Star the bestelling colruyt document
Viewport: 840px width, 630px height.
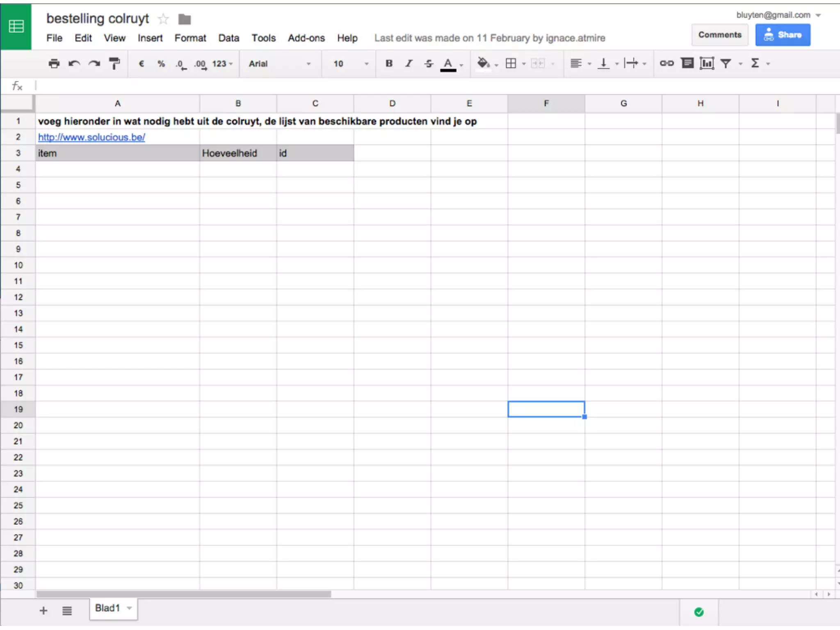click(x=163, y=19)
